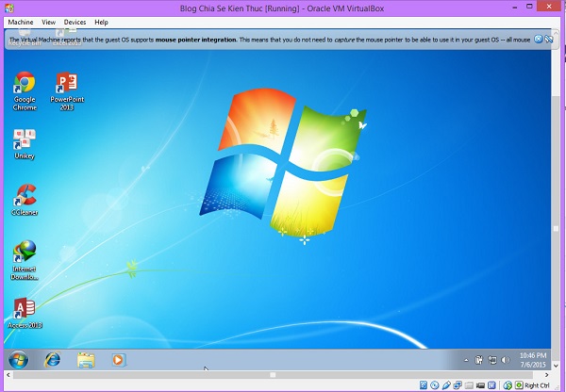The height and width of the screenshot is (392, 566).
Task: Click the mouse integration status icon
Action: point(508,385)
